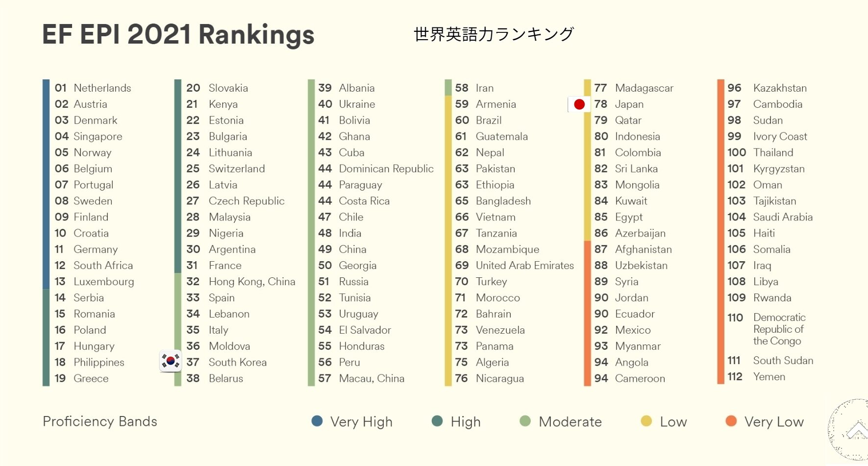Click the teal High legend dot
This screenshot has height=466, width=868.
pyautogui.click(x=437, y=421)
